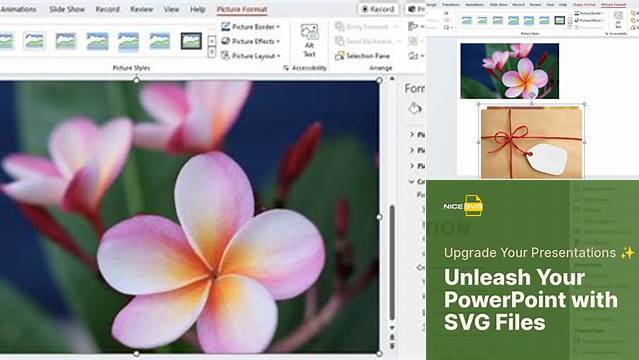
Task: Open the Alt Text tool
Action: point(309,40)
